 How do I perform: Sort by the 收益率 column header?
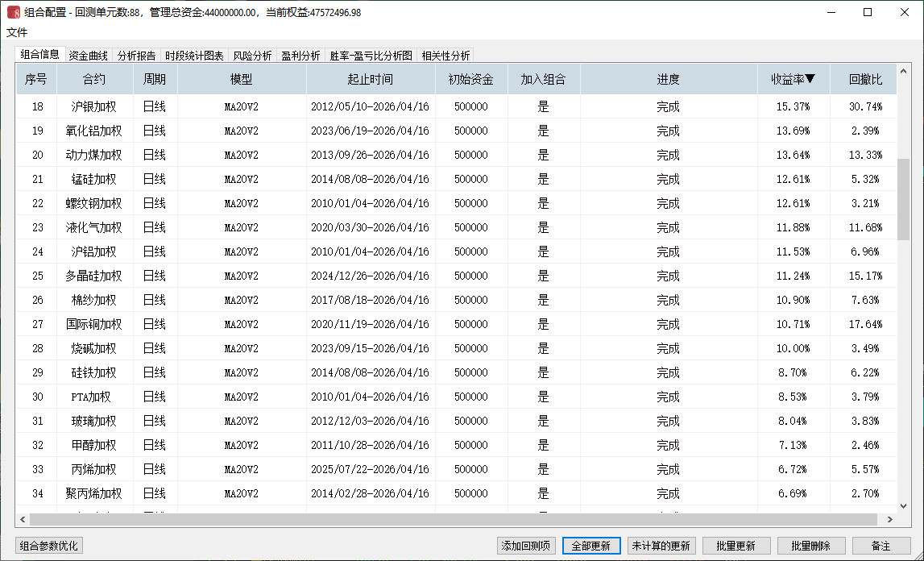click(793, 79)
